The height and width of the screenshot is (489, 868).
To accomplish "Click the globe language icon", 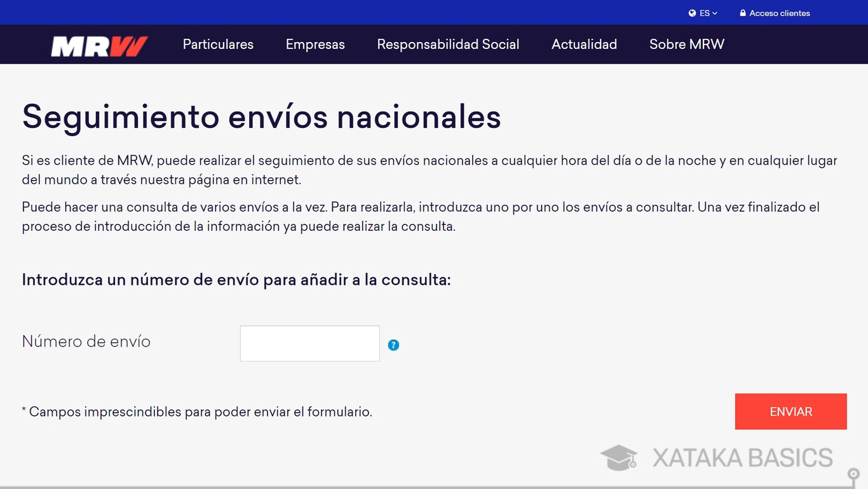I will (x=692, y=13).
